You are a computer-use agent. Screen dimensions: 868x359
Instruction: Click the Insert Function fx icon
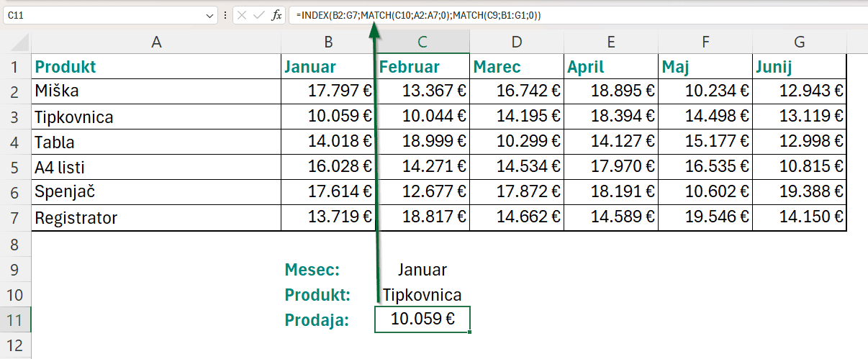click(x=276, y=15)
